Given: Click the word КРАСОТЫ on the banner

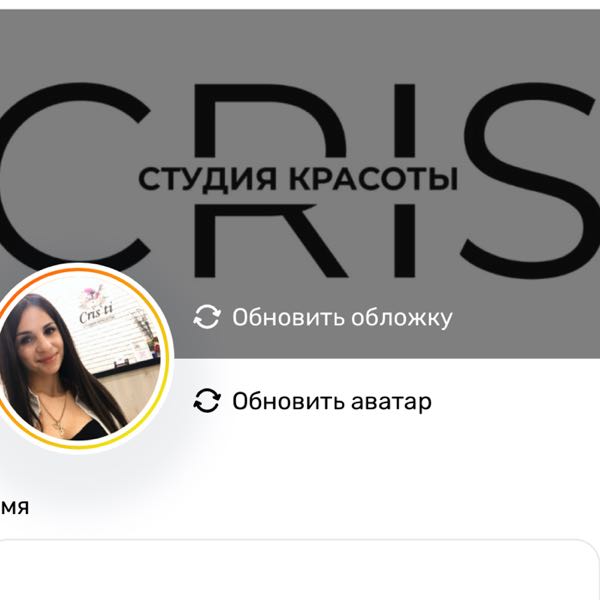Looking at the screenshot, I should [x=373, y=179].
